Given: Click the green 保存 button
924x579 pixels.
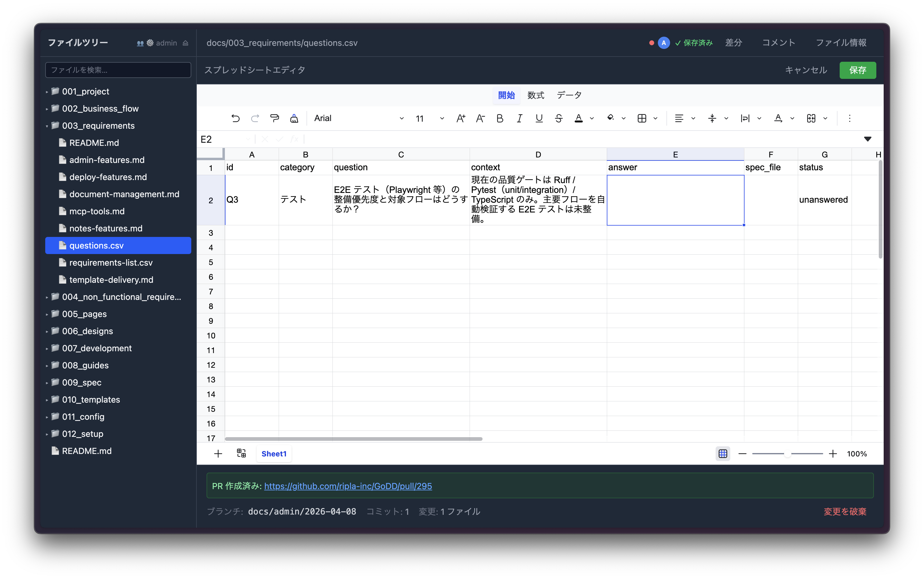Looking at the screenshot, I should 857,70.
